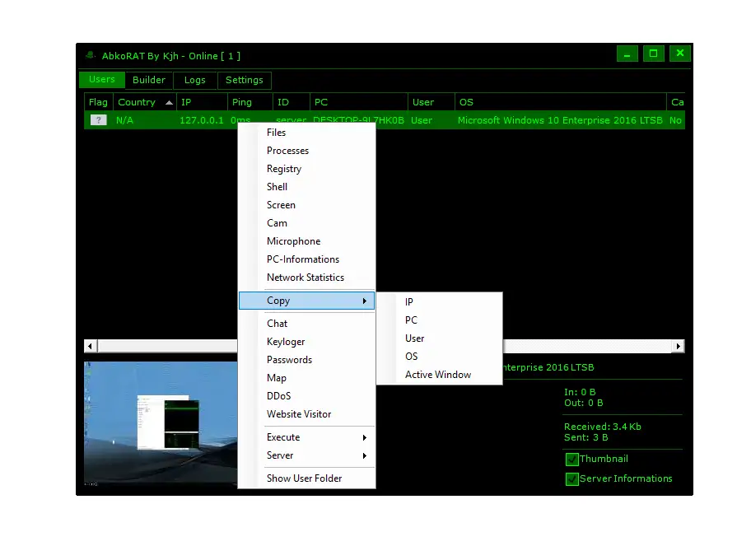Switch to the Logs tab

coord(195,80)
